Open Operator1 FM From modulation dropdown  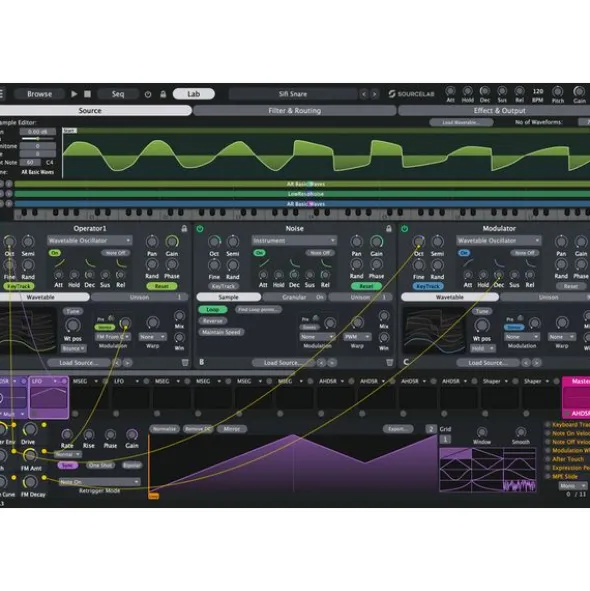[113, 337]
